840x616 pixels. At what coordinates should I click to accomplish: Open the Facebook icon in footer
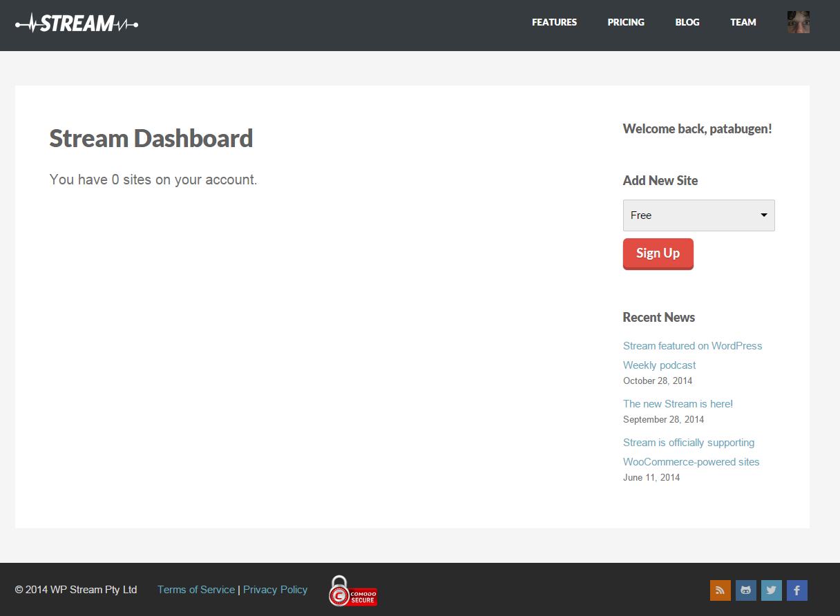[796, 590]
